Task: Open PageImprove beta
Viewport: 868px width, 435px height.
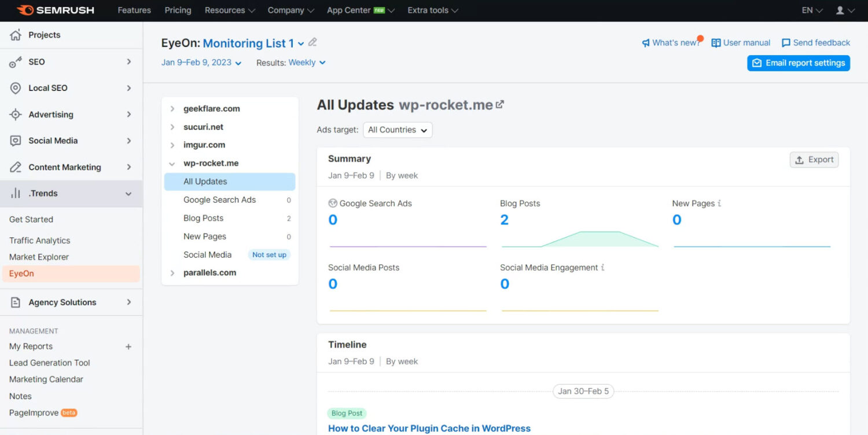Action: tap(43, 413)
